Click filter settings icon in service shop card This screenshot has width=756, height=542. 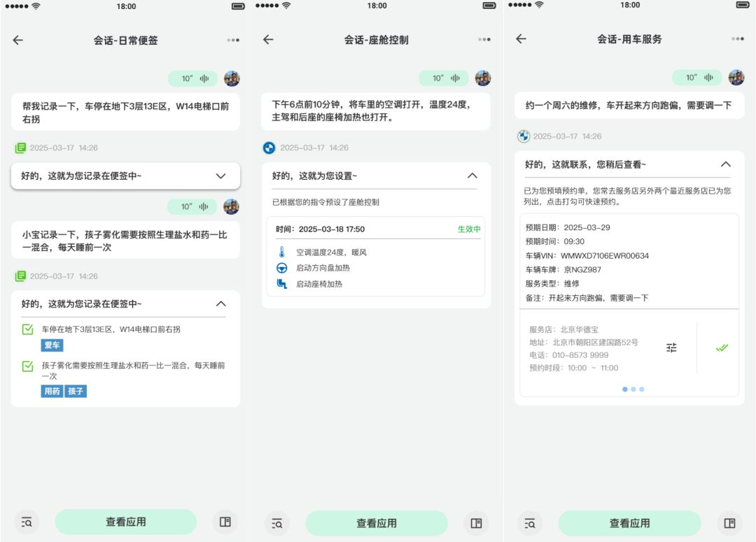[x=671, y=348]
